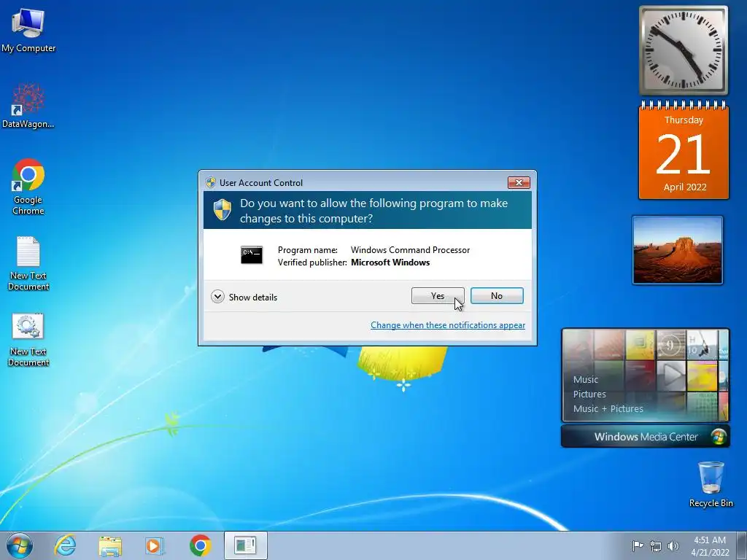This screenshot has height=560, width=747.
Task: Close the User Account Control dialog
Action: [519, 182]
